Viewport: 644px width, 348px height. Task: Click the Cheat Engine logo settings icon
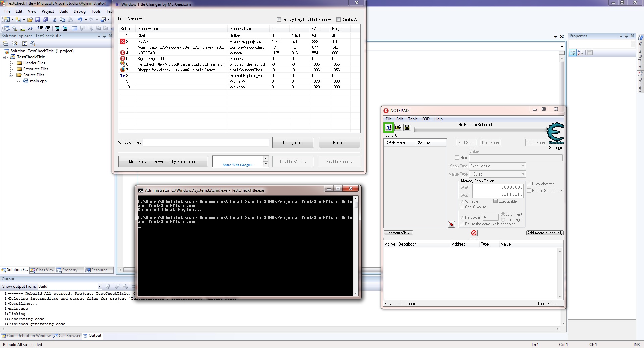coord(555,133)
